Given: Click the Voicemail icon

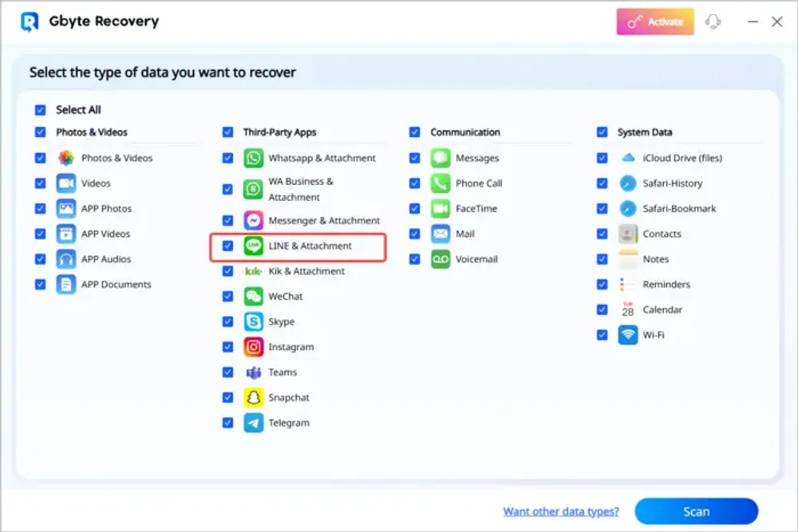Looking at the screenshot, I should (440, 259).
